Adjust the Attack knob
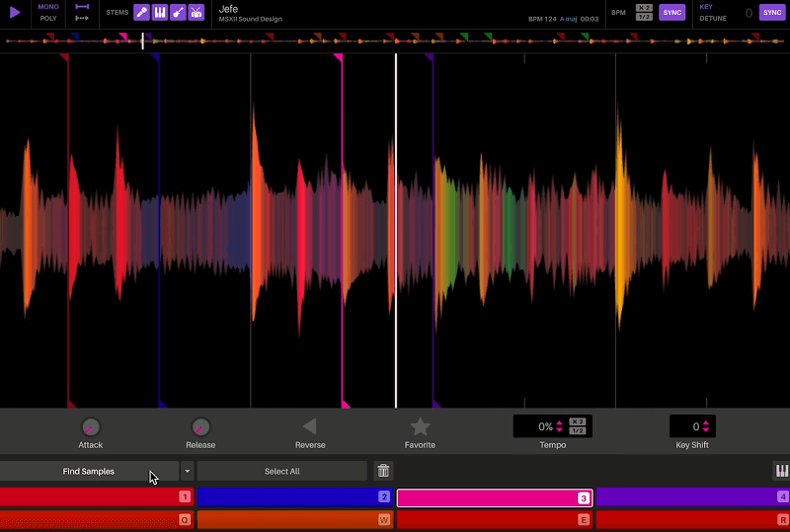The image size is (790, 532). [x=90, y=427]
